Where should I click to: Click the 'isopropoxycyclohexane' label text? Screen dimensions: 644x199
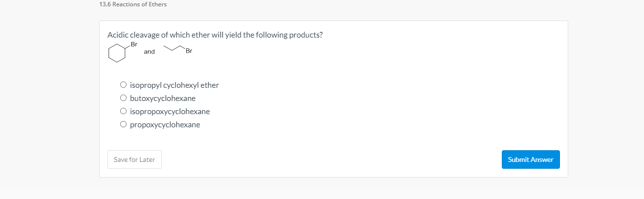point(170,112)
